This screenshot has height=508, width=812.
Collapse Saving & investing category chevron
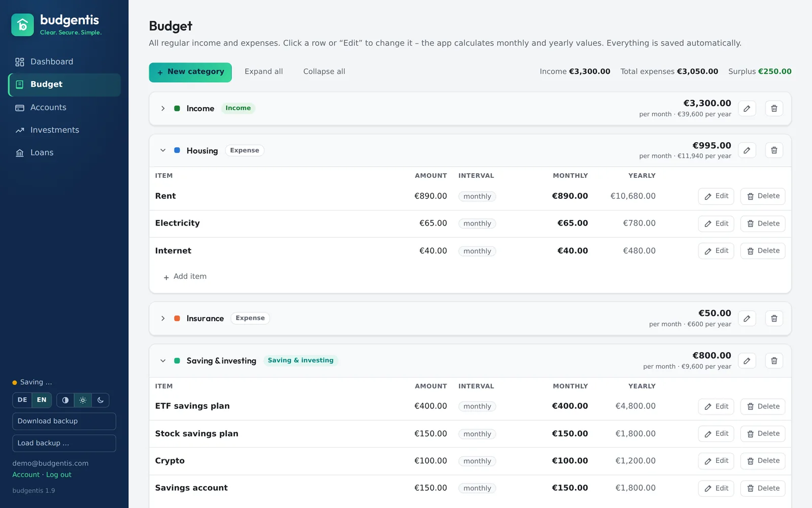[x=163, y=361]
